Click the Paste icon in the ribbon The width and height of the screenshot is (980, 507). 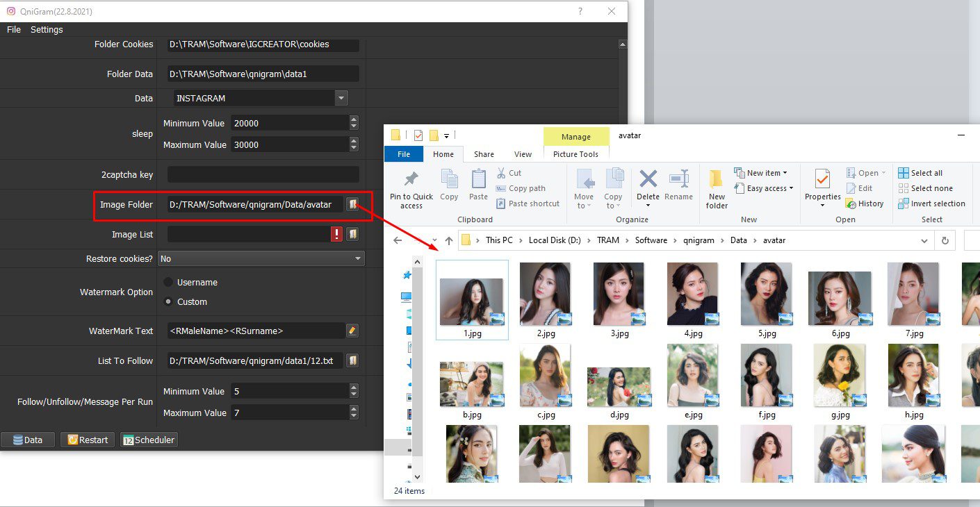[478, 185]
